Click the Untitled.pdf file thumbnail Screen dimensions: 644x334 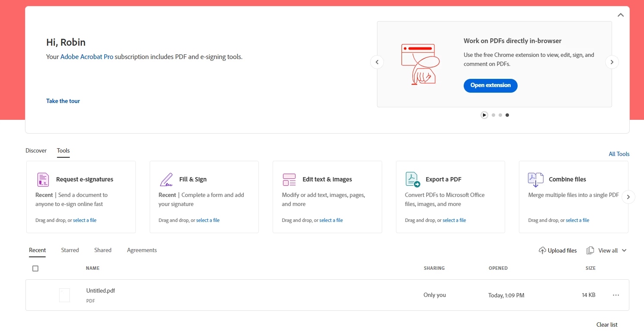64,295
